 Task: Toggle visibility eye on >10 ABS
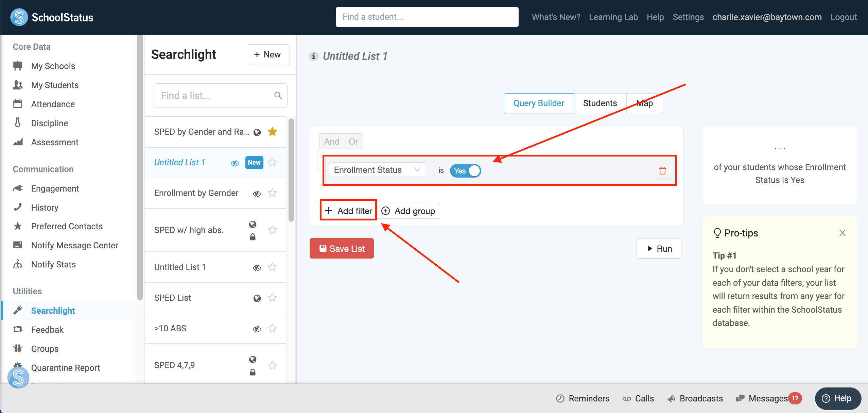click(257, 329)
